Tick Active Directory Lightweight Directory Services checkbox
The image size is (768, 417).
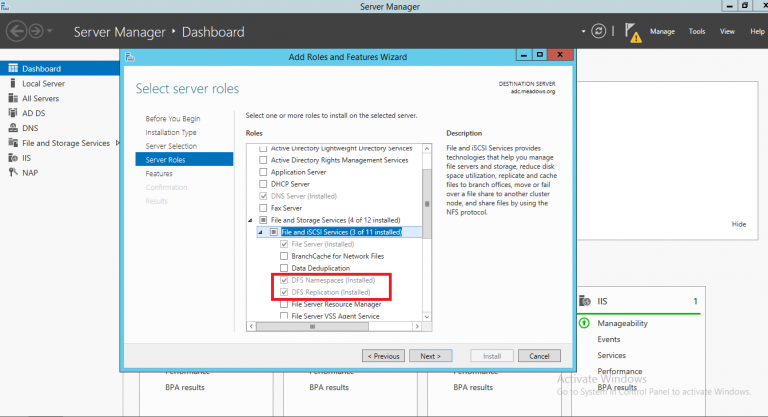pyautogui.click(x=263, y=148)
